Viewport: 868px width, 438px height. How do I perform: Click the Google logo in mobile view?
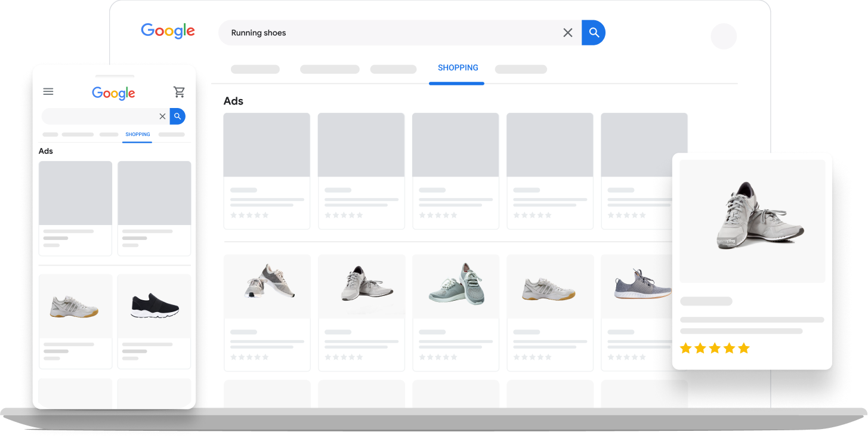113,93
